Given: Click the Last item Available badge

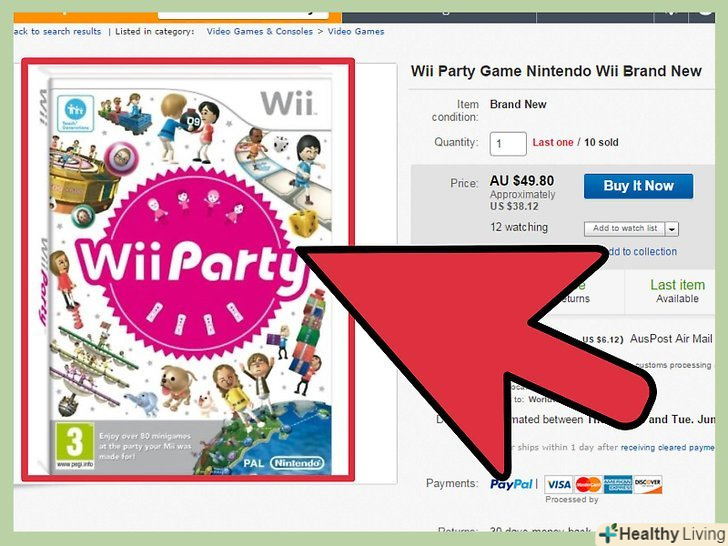Looking at the screenshot, I should pyautogui.click(x=677, y=291).
